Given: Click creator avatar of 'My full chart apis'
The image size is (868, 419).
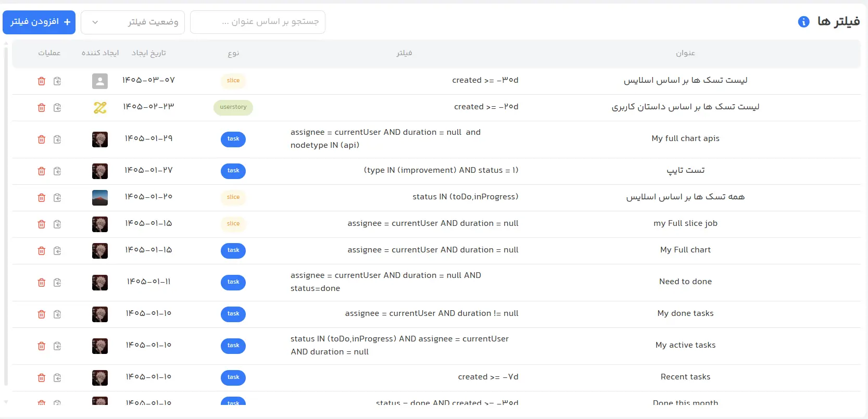Looking at the screenshot, I should point(100,139).
